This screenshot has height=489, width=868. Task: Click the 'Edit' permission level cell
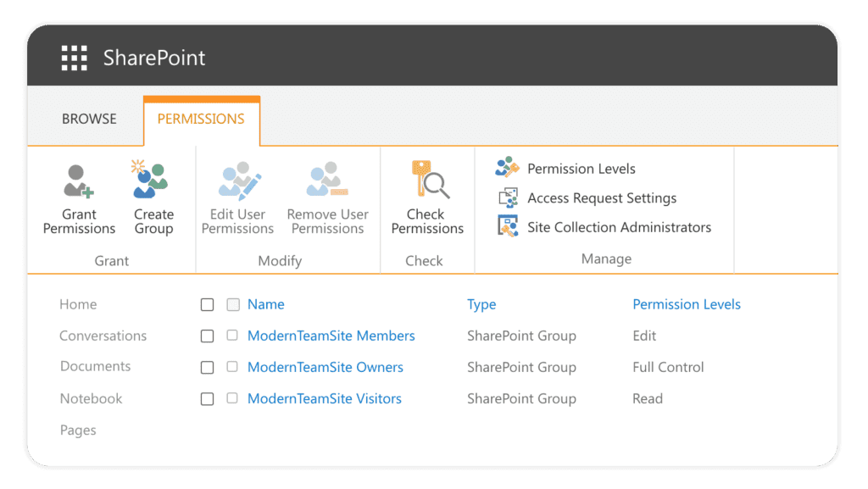[644, 336]
